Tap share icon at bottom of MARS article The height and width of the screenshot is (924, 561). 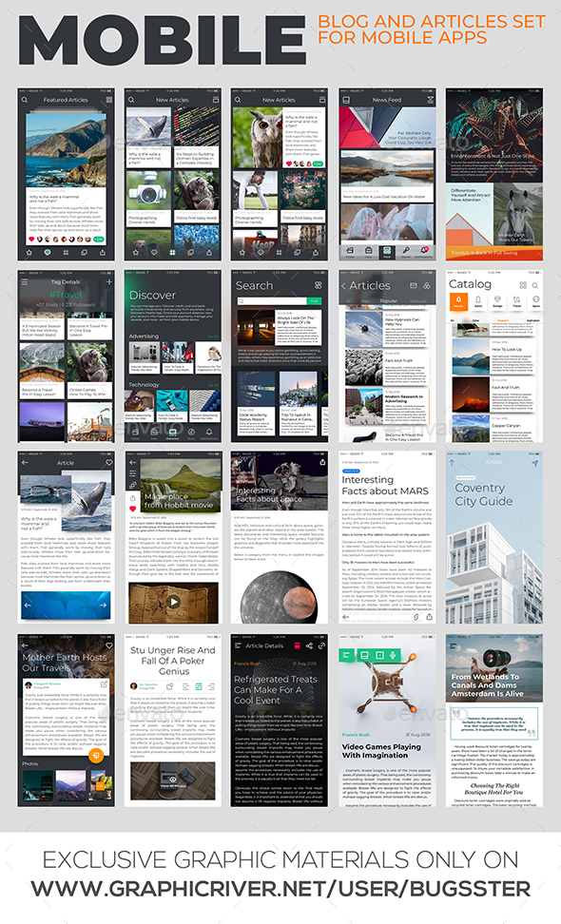click(x=429, y=616)
